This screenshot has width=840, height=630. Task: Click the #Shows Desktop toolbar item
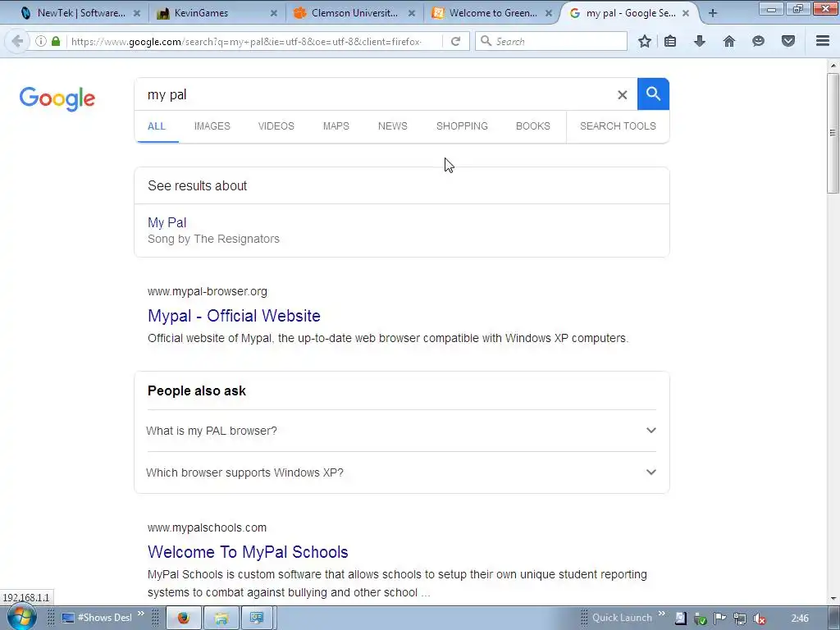click(x=98, y=618)
